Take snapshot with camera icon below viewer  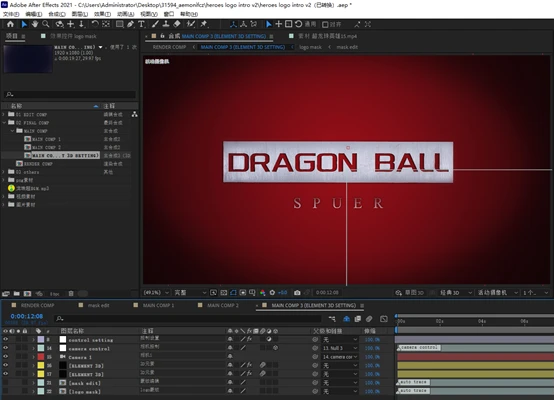tap(297, 293)
